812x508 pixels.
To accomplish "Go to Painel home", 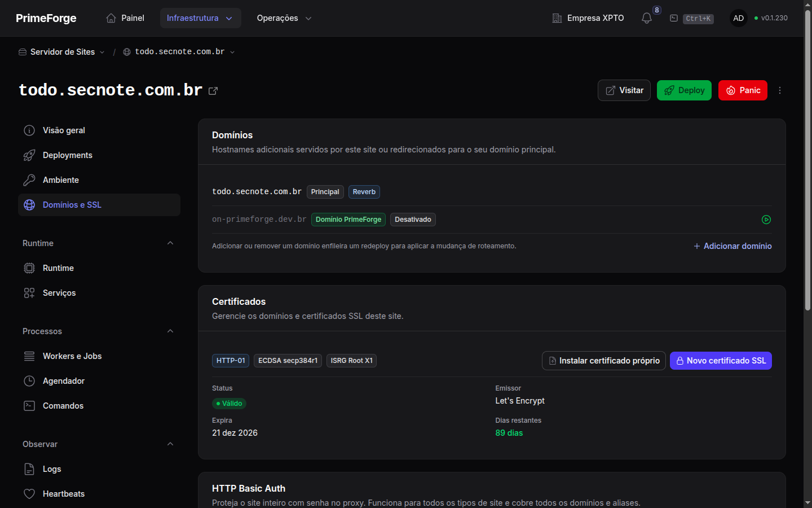I will tap(125, 18).
